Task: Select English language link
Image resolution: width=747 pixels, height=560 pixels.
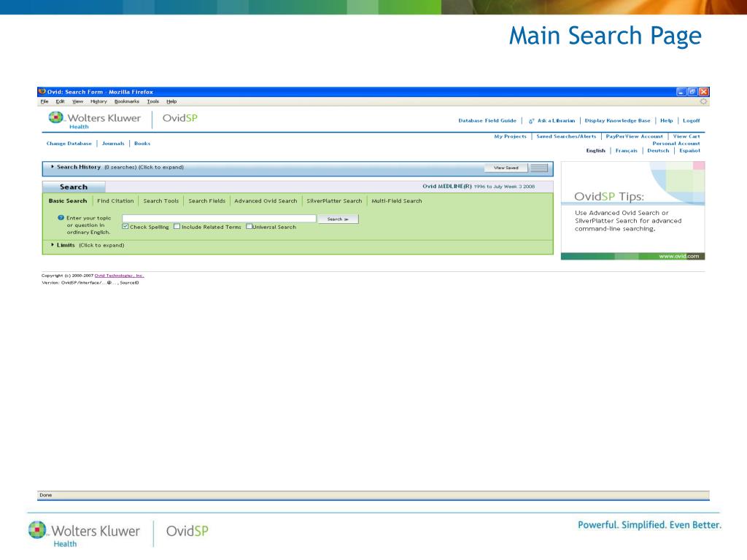Action: [595, 150]
